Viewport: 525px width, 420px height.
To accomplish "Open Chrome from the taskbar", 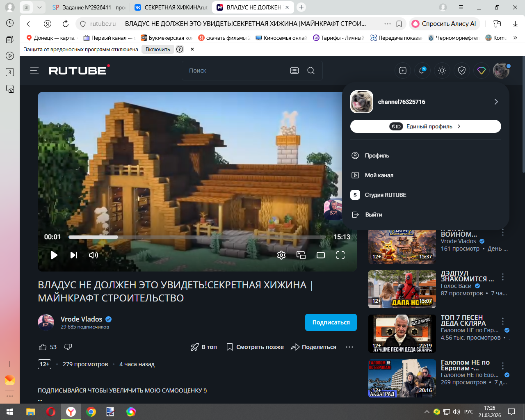I will click(91, 412).
